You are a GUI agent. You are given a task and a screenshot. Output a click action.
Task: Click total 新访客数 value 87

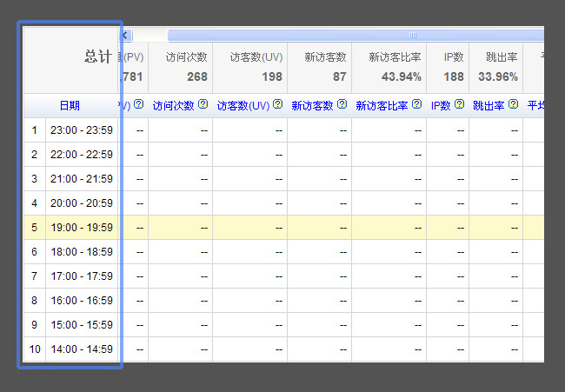(x=339, y=76)
